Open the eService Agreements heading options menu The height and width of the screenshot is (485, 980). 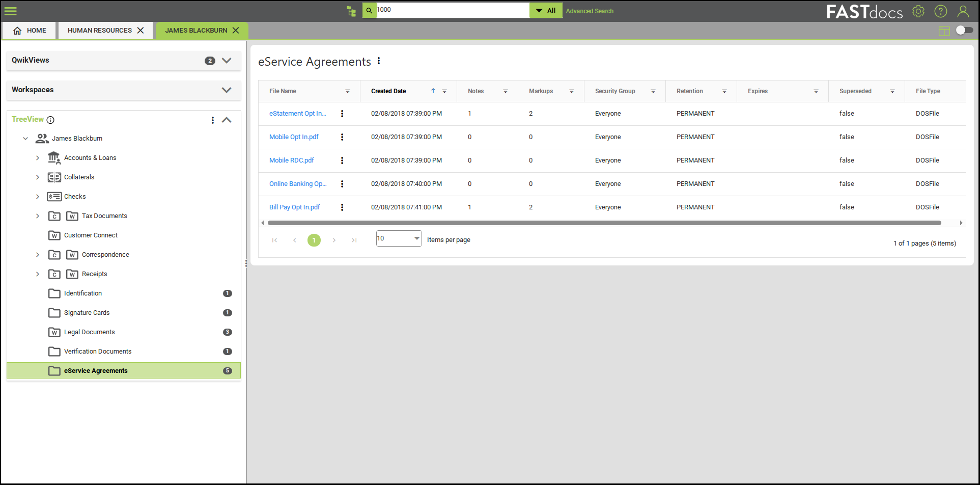(x=379, y=60)
